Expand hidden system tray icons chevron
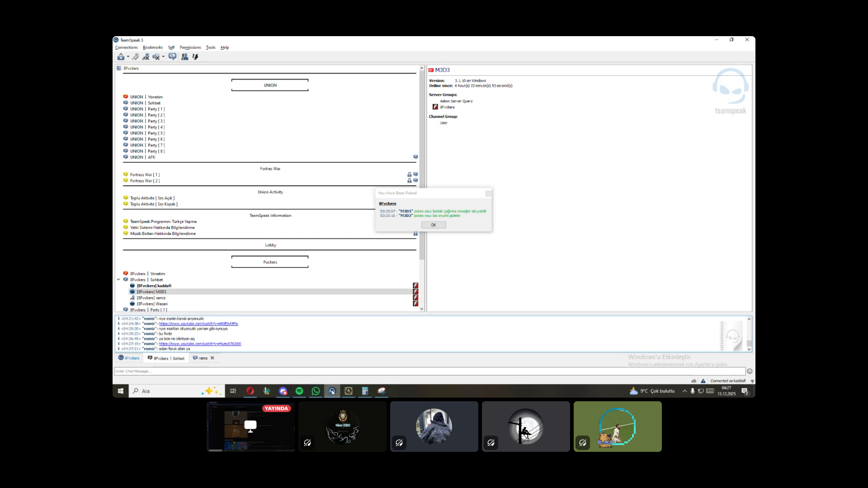The height and width of the screenshot is (488, 868). tap(684, 391)
